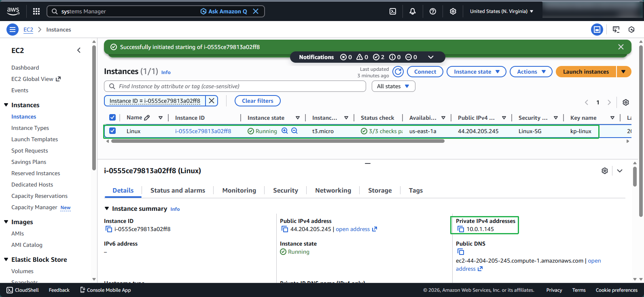
Task: Dismiss the green success banner
Action: tap(621, 47)
